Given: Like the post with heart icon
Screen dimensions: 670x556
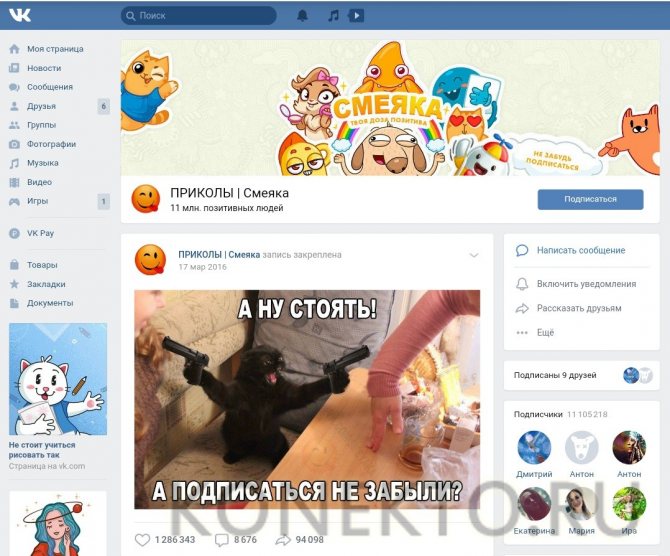Looking at the screenshot, I should (x=142, y=540).
